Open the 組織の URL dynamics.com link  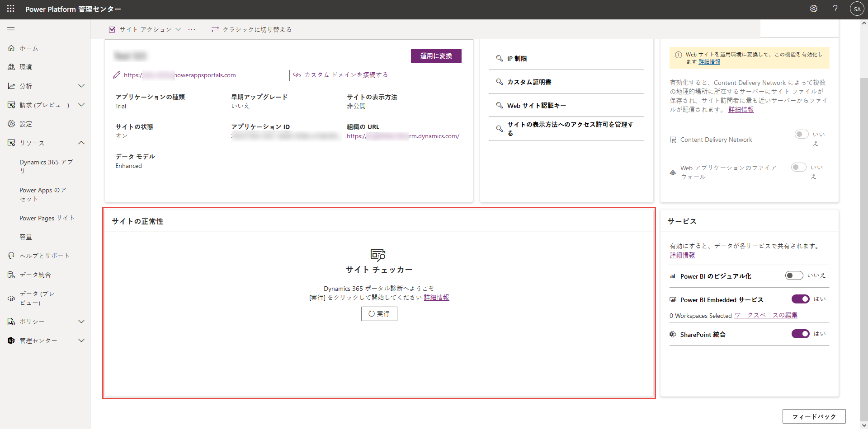point(403,136)
